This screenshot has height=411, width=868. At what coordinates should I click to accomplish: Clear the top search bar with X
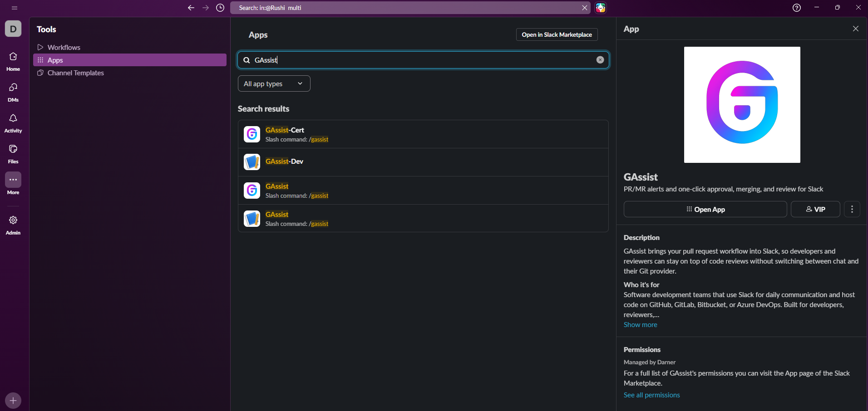(585, 8)
